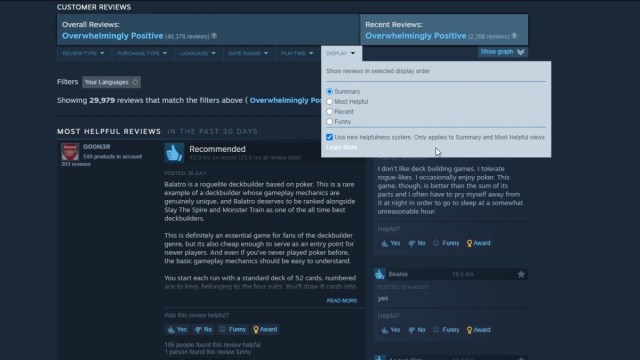
Task: Click the star icon on Beanie's review
Action: coord(521,274)
